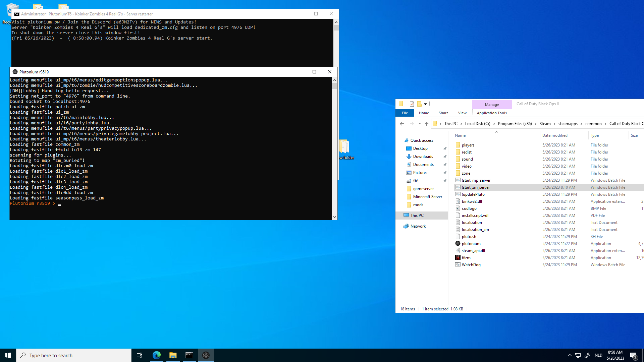
Task: Select localization_zm text document
Action: [475, 230]
